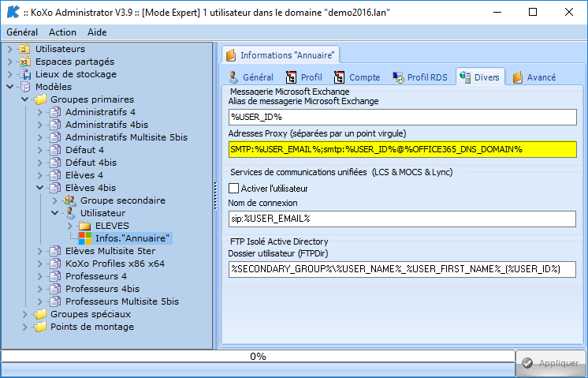Collapse the Modèles tree node
The image size is (588, 378).
click(x=9, y=87)
